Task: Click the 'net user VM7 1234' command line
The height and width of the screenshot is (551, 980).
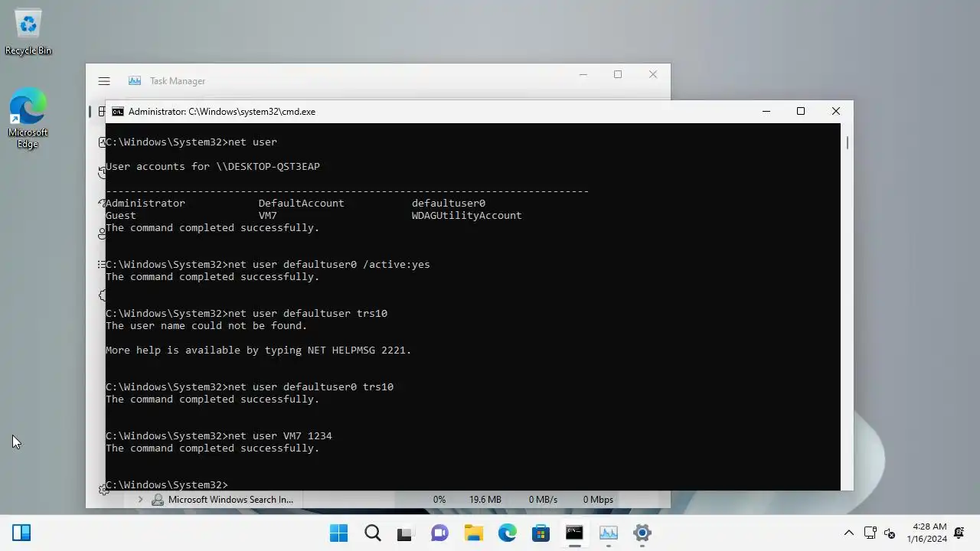Action: [x=219, y=435]
